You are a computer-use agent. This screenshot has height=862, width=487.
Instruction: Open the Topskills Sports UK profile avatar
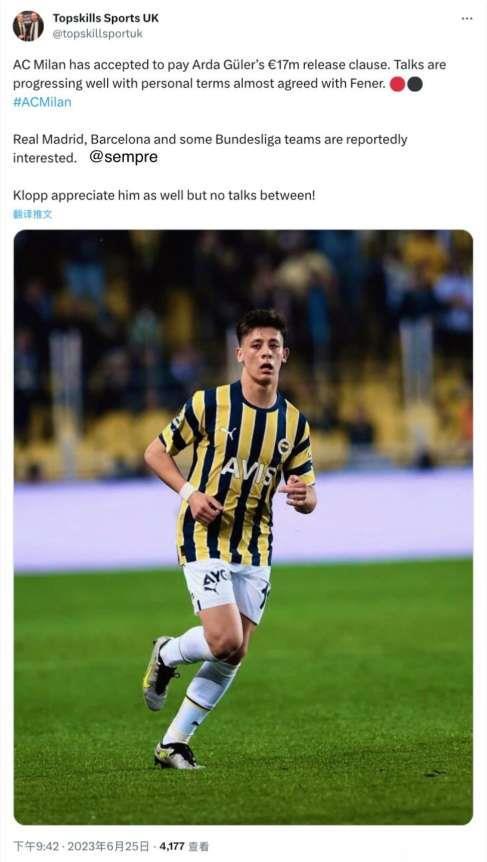coord(28,26)
